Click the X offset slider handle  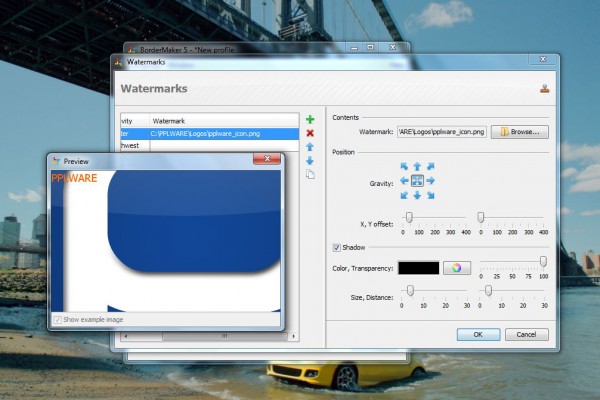pos(409,217)
